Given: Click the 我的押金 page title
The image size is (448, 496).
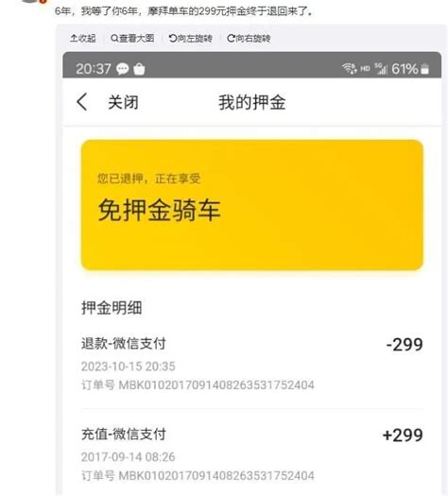Looking at the screenshot, I should tap(252, 102).
